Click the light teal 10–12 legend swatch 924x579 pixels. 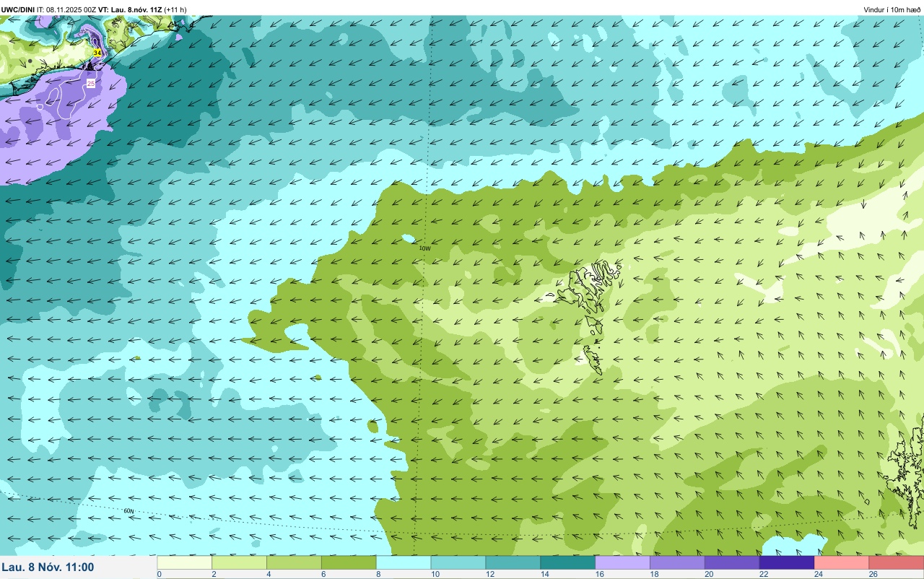[x=458, y=562]
